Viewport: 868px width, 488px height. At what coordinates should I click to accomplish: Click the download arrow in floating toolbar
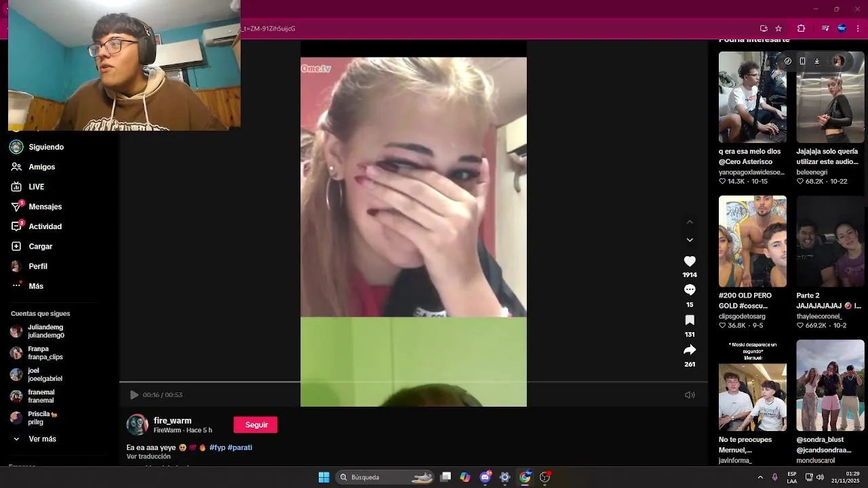coord(816,61)
